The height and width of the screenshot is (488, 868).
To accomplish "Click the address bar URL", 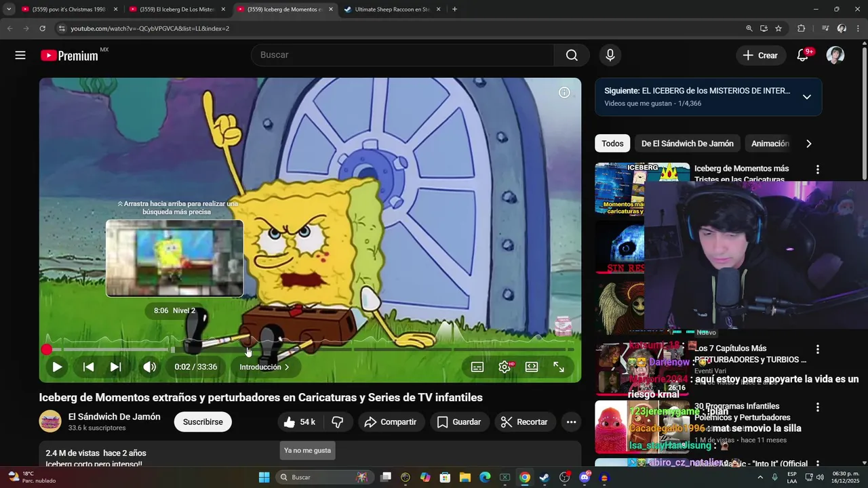I will coord(150,28).
